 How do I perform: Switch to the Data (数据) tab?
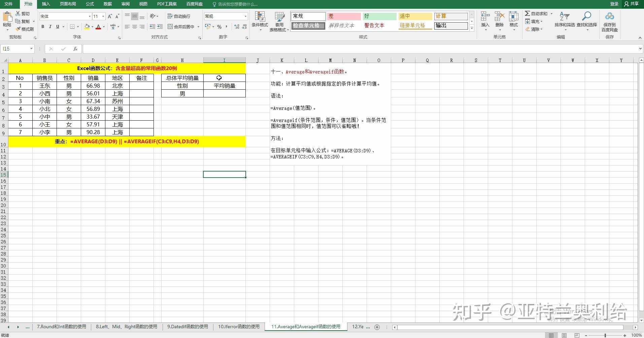(108, 4)
